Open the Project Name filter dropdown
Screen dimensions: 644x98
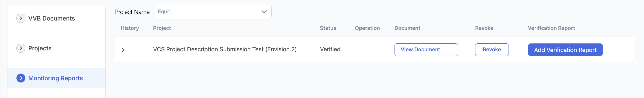212,12
